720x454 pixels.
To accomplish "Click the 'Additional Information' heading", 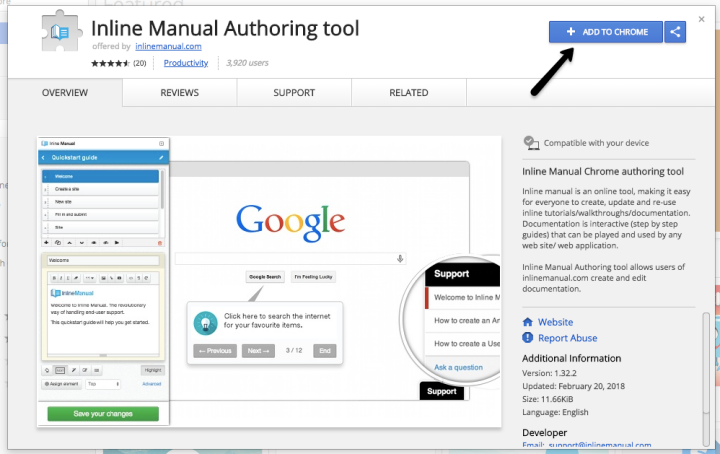I will tap(572, 358).
